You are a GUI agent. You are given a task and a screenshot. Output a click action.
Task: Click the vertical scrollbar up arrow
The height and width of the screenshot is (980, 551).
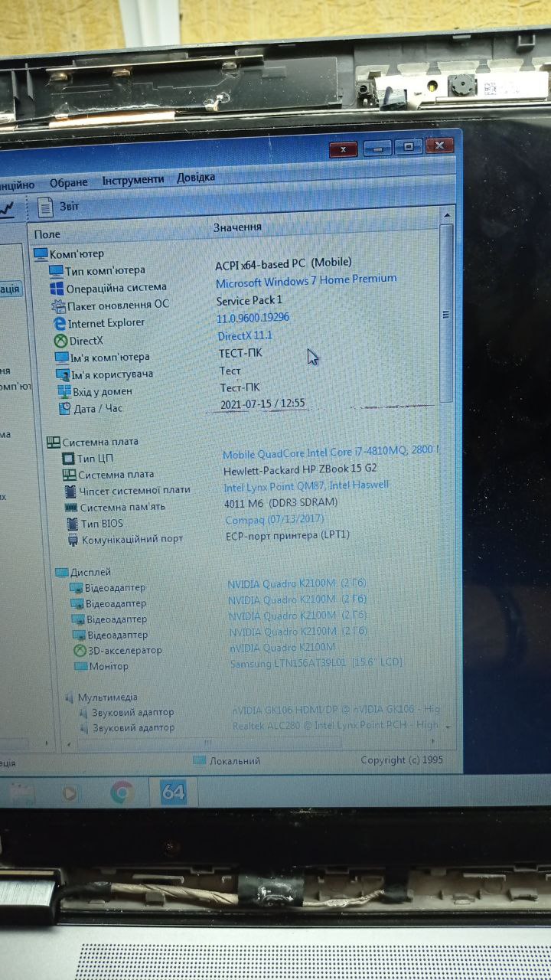coord(447,214)
